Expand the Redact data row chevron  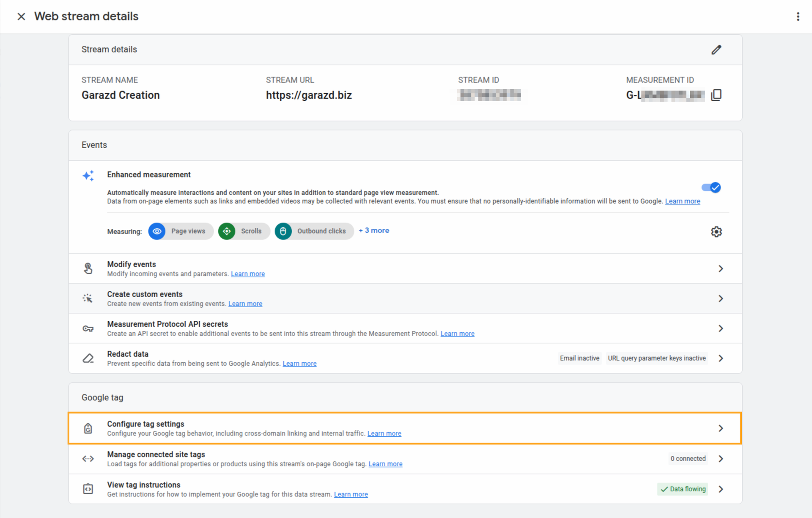(721, 358)
